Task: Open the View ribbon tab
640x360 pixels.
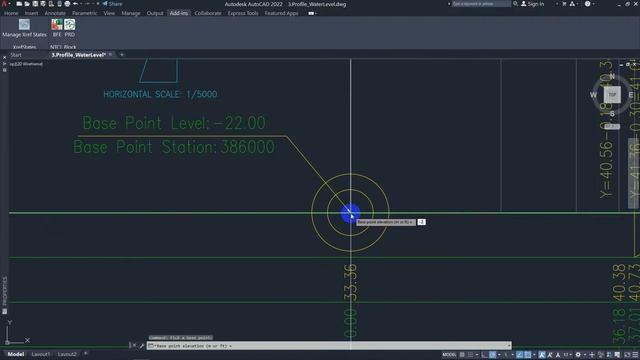Action: 109,13
